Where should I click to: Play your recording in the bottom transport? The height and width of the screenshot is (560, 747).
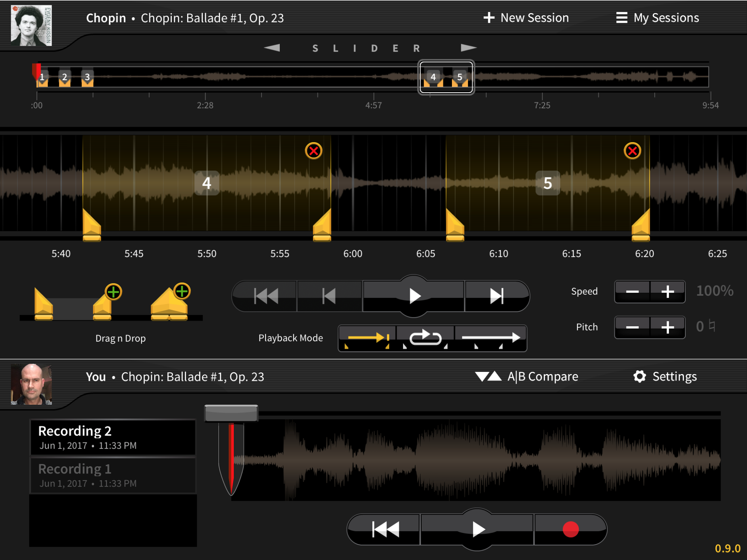click(x=477, y=529)
